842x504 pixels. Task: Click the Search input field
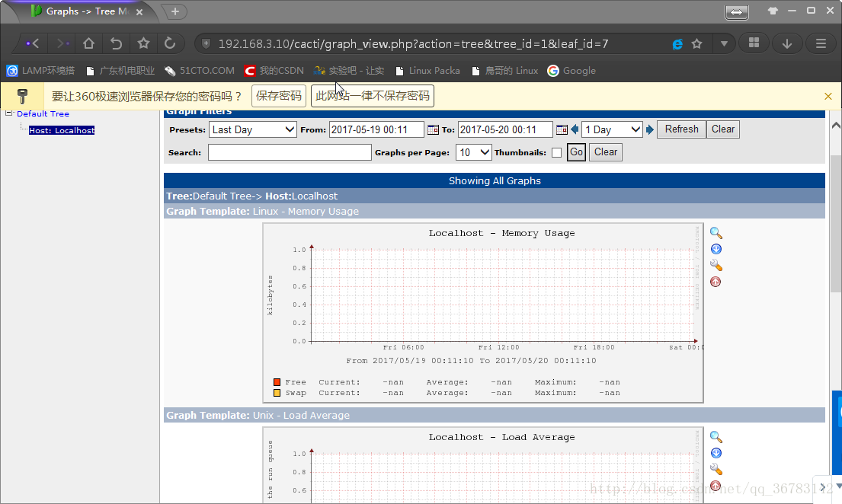pyautogui.click(x=290, y=152)
